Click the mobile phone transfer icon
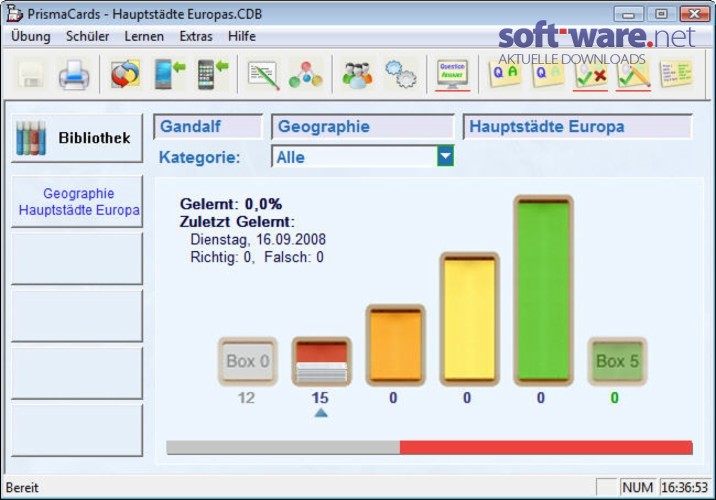The height and width of the screenshot is (500, 716). tap(212, 74)
